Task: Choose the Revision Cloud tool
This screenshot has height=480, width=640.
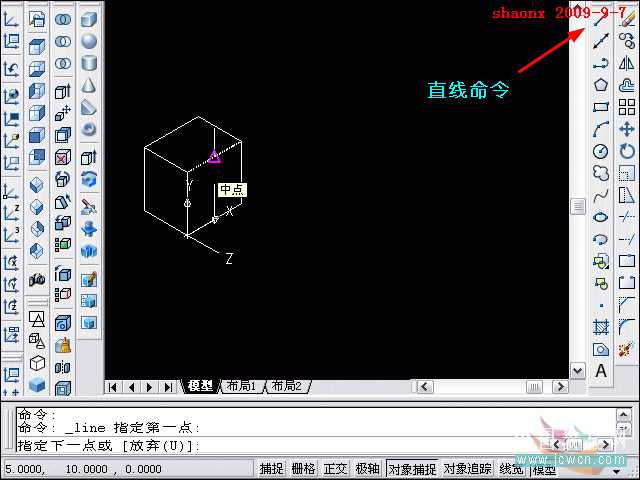Action: coord(601,173)
